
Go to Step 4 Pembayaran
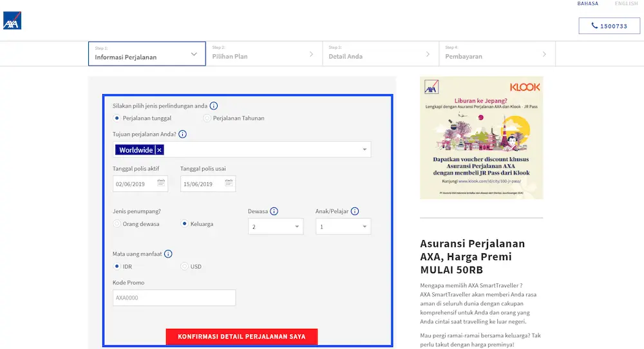pos(497,54)
